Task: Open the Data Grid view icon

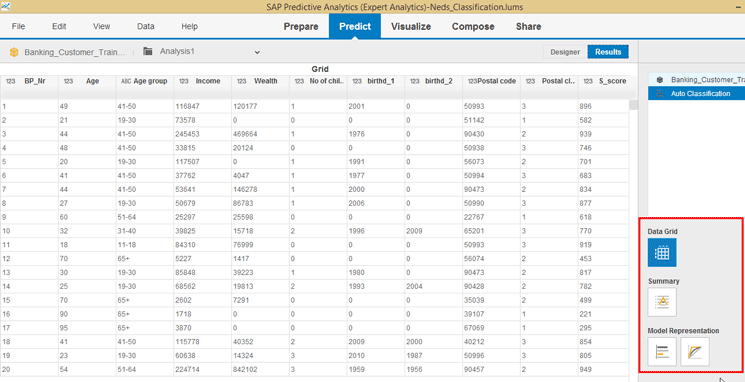Action: (662, 252)
